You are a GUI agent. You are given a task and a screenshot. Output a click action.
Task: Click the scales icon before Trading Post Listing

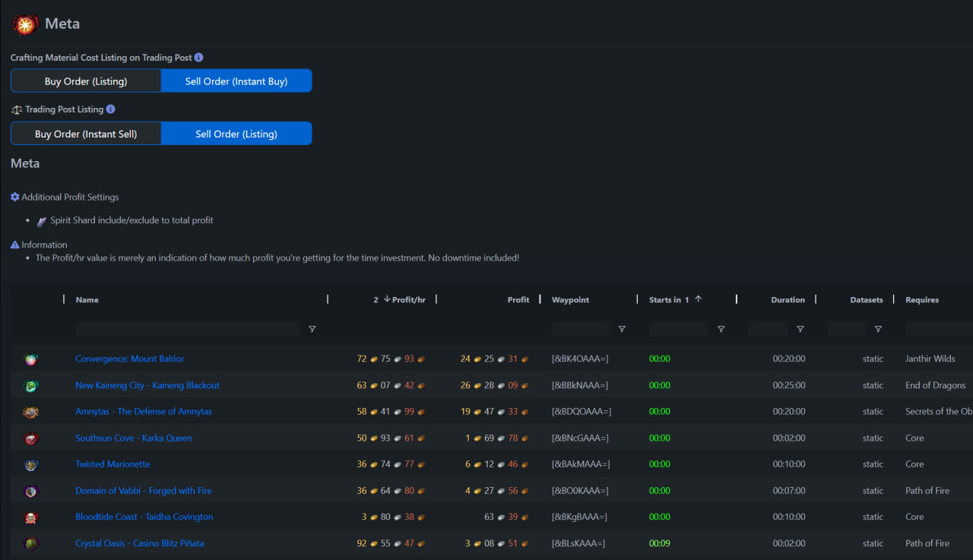click(x=17, y=109)
